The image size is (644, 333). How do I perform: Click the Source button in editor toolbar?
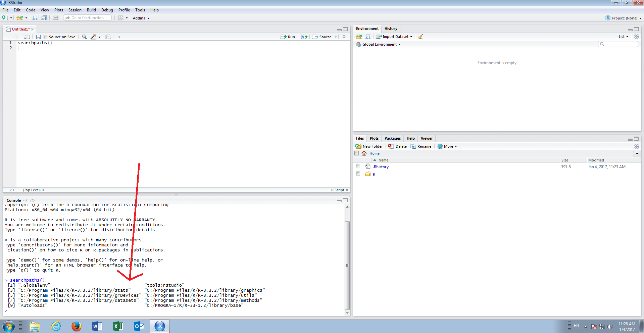(x=322, y=37)
